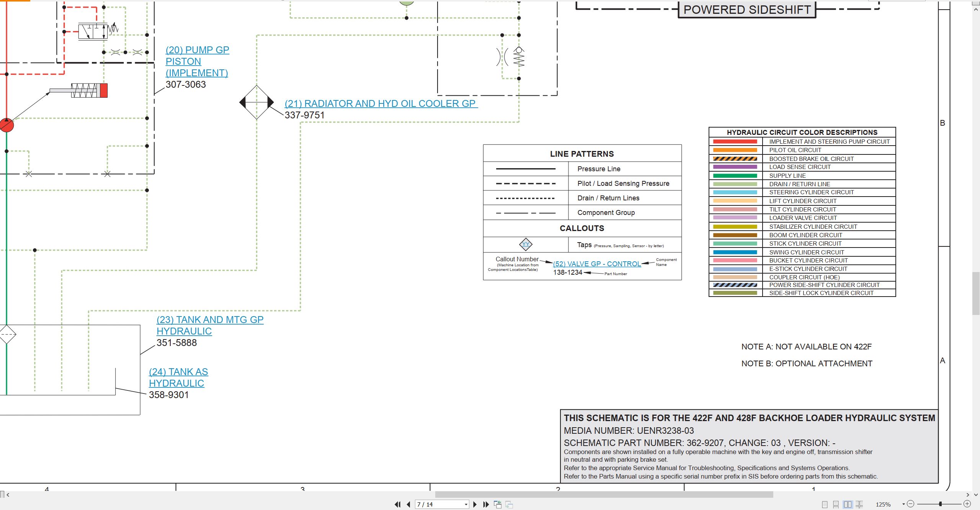Click part number 358-9301
The width and height of the screenshot is (980, 510).
[x=169, y=395]
